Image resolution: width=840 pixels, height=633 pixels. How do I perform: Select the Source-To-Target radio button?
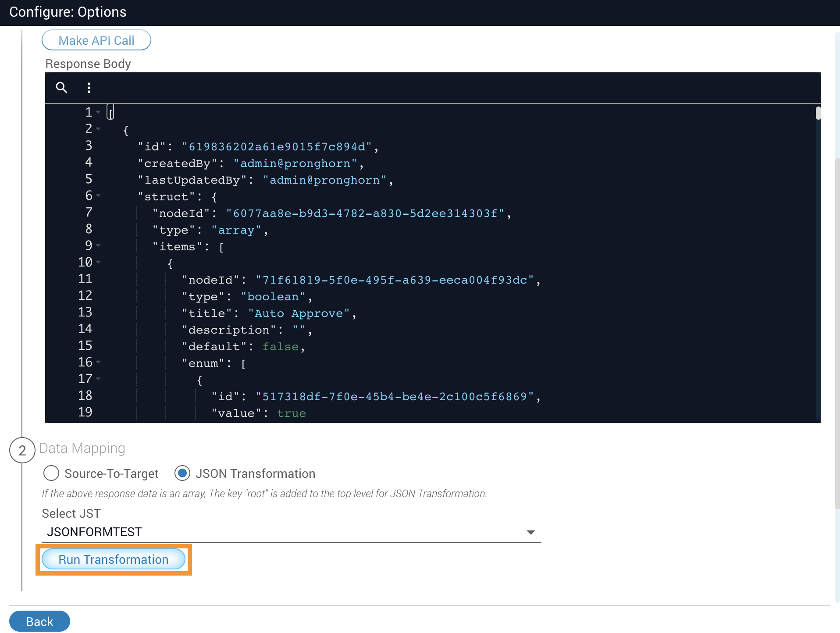51,473
